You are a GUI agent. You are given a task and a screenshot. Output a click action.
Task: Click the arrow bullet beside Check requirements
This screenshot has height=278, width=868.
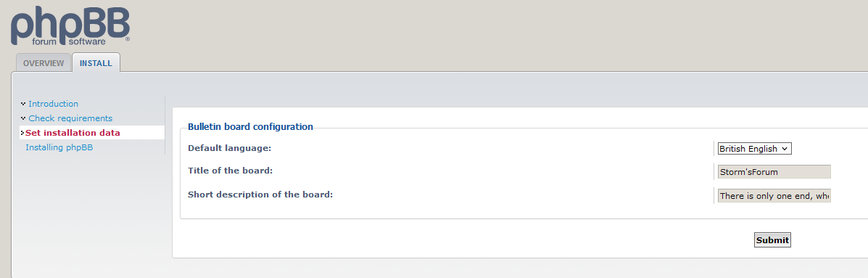(x=23, y=118)
